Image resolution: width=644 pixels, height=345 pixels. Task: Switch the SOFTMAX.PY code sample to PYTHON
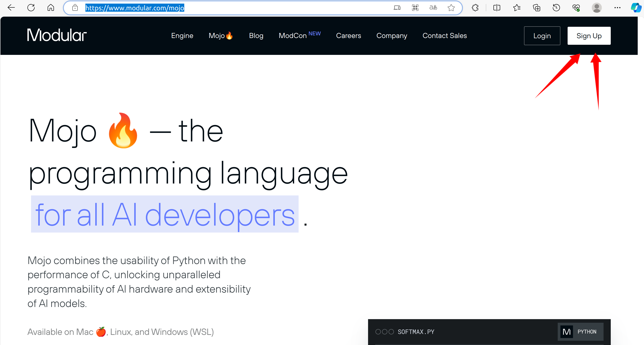pyautogui.click(x=580, y=332)
